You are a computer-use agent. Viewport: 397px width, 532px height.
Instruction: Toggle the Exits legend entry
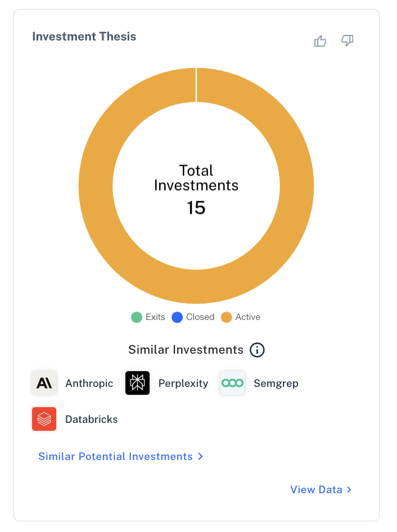148,317
